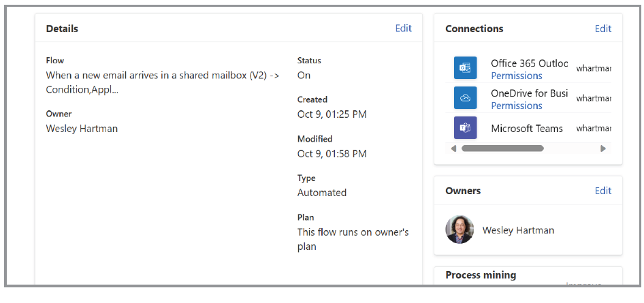644x303 pixels.
Task: Click the Microsoft Teams connection icon
Action: [x=466, y=128]
